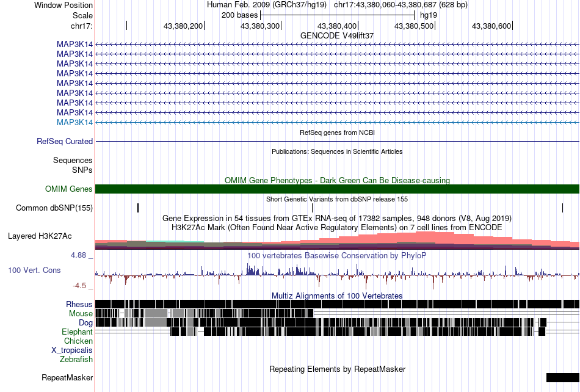The width and height of the screenshot is (580, 392).
Task: Click the GTEx Gene Expression track title
Action: (337, 218)
